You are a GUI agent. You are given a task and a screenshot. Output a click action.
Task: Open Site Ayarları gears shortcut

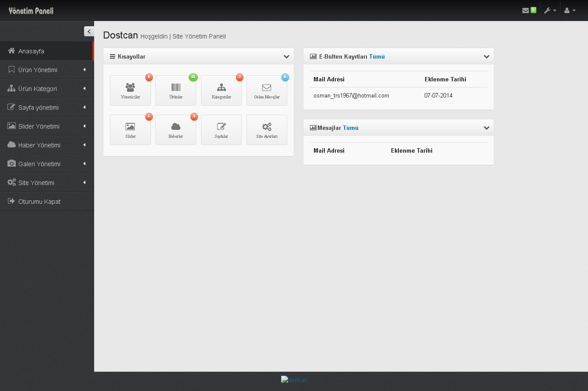[267, 130]
